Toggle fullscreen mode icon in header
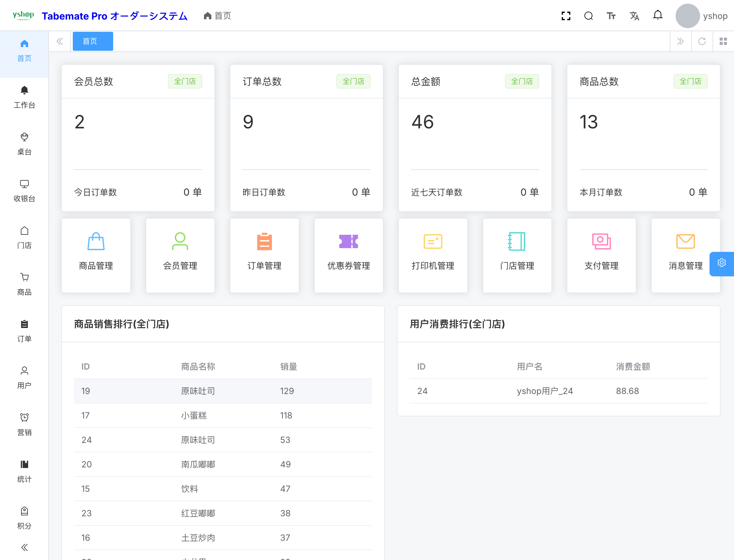The image size is (734, 560). [566, 16]
